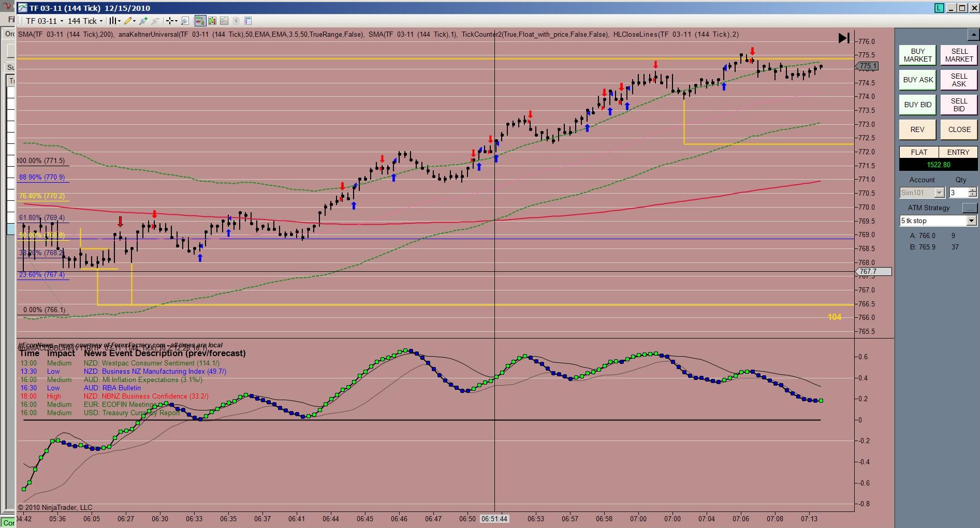Click the 88.90% (770.9) Fibonacci label

42,178
